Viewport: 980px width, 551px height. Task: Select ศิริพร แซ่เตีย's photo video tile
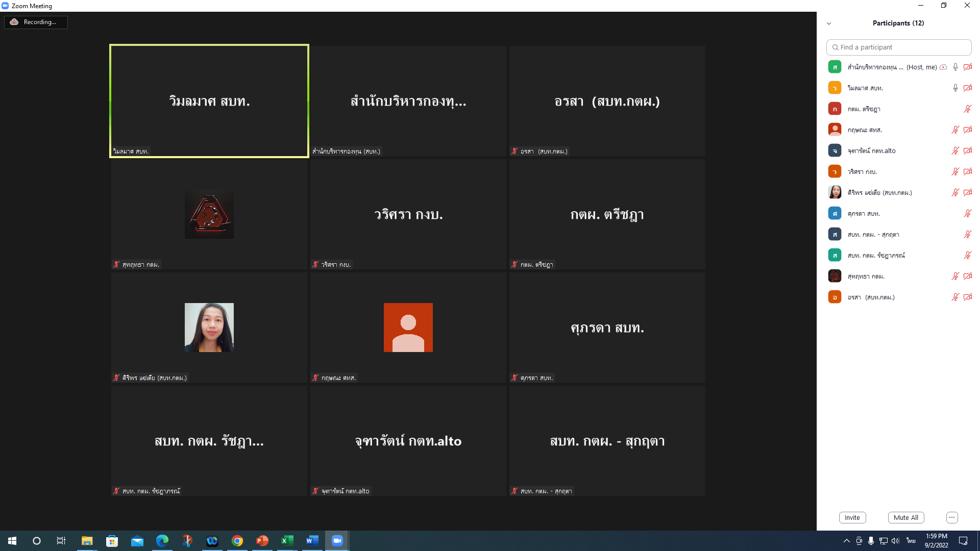[209, 328]
